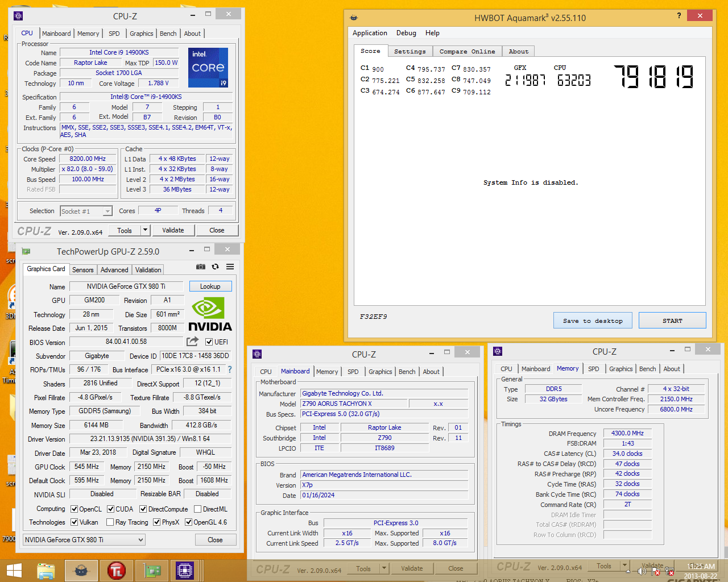Click the CPU Name field Intel Core i9 14900KS
The width and height of the screenshot is (728, 582).
click(119, 52)
